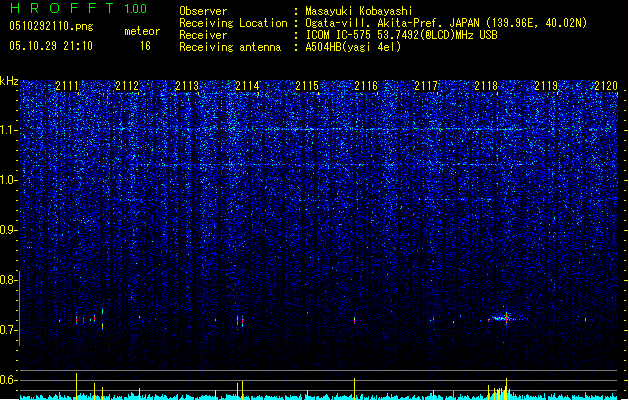Click the meteor count label
The image size is (629, 400).
click(142, 31)
